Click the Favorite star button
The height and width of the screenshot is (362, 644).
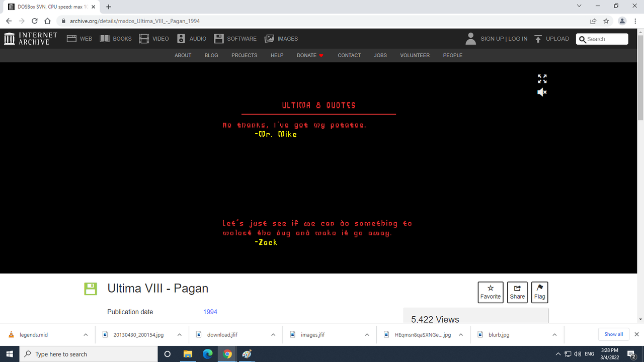click(490, 292)
